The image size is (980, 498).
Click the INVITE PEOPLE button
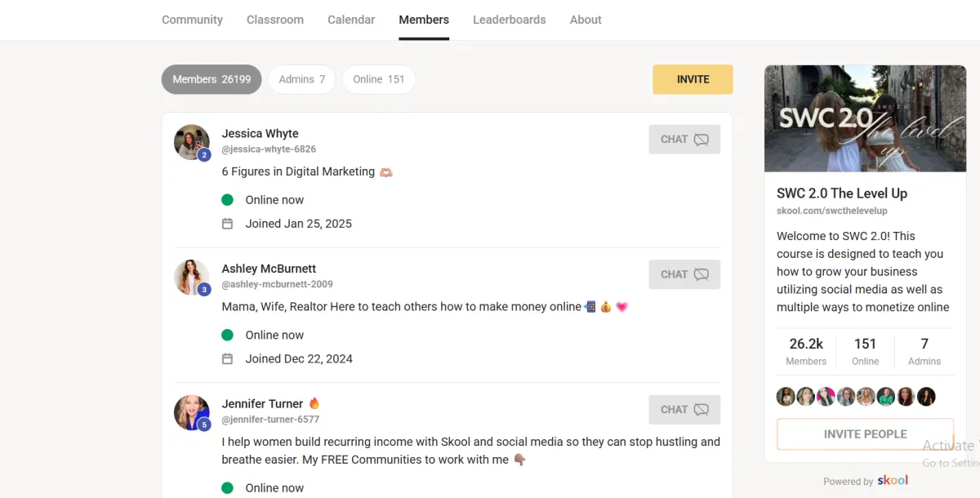(x=865, y=434)
